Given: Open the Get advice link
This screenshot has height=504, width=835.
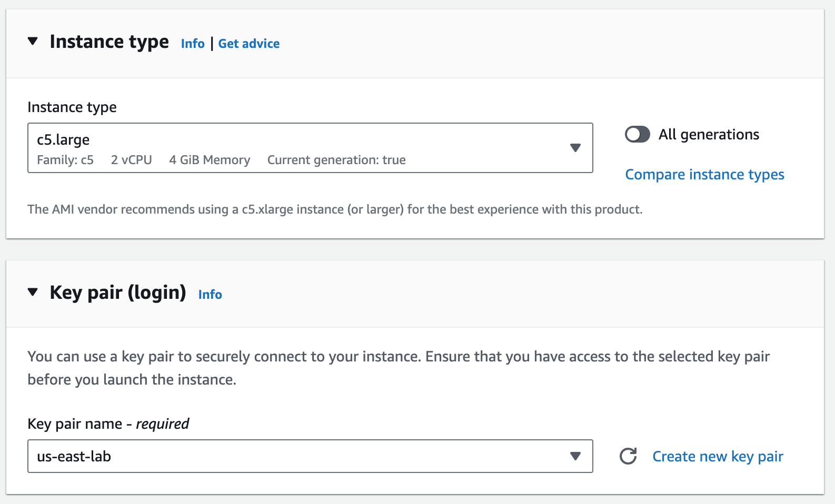Looking at the screenshot, I should [x=249, y=44].
